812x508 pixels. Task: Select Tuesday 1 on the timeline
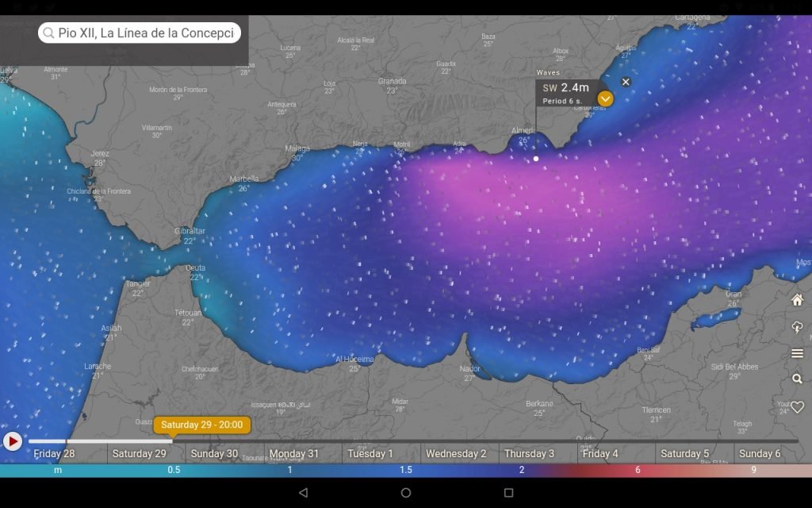tap(370, 454)
